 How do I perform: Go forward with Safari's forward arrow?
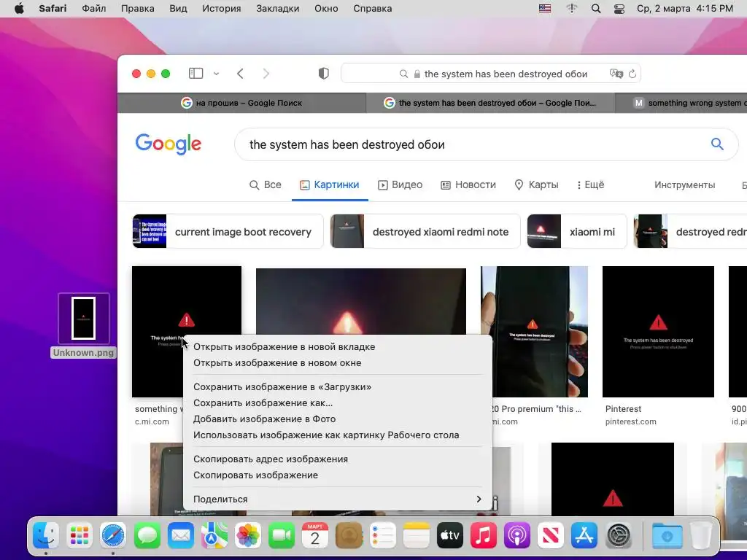[x=266, y=74]
